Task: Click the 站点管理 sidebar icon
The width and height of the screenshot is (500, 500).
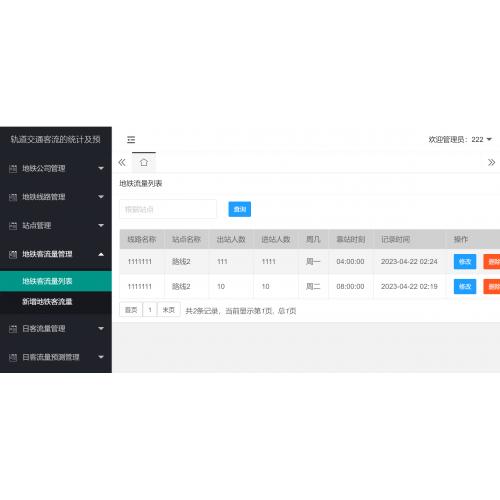Action: [x=13, y=226]
